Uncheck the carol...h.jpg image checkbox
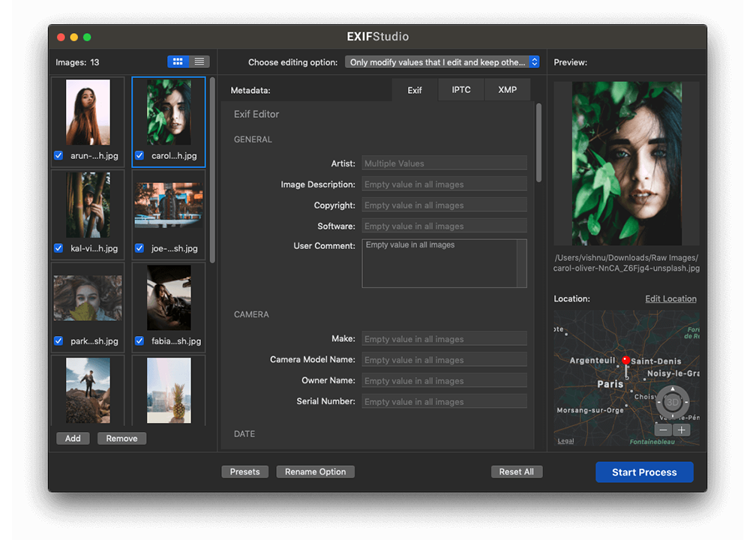Screen dimensions: 756x540 [x=139, y=155]
